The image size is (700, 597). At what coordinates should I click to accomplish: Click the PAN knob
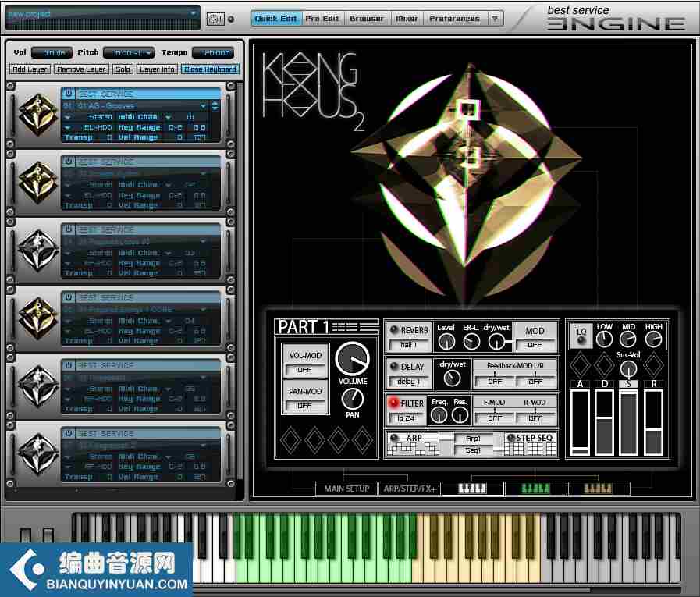(x=352, y=399)
